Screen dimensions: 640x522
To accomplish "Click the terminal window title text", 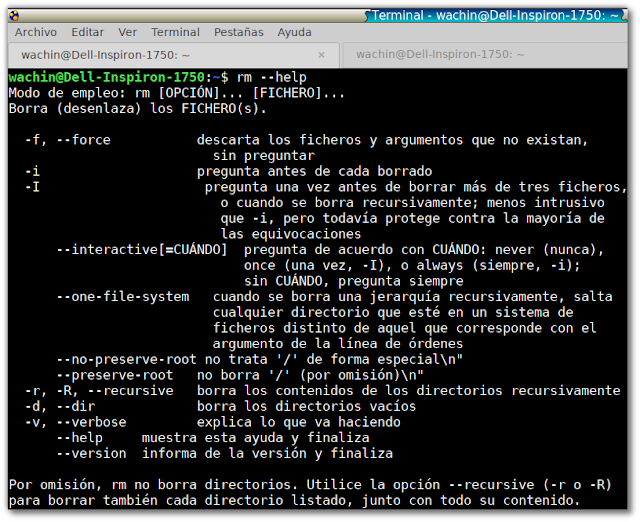I will (495, 16).
